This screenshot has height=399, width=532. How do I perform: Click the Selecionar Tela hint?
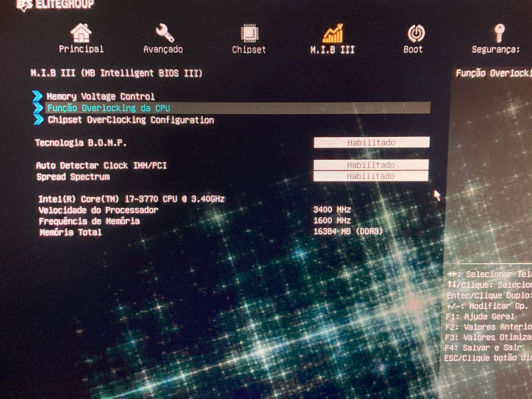[489, 274]
